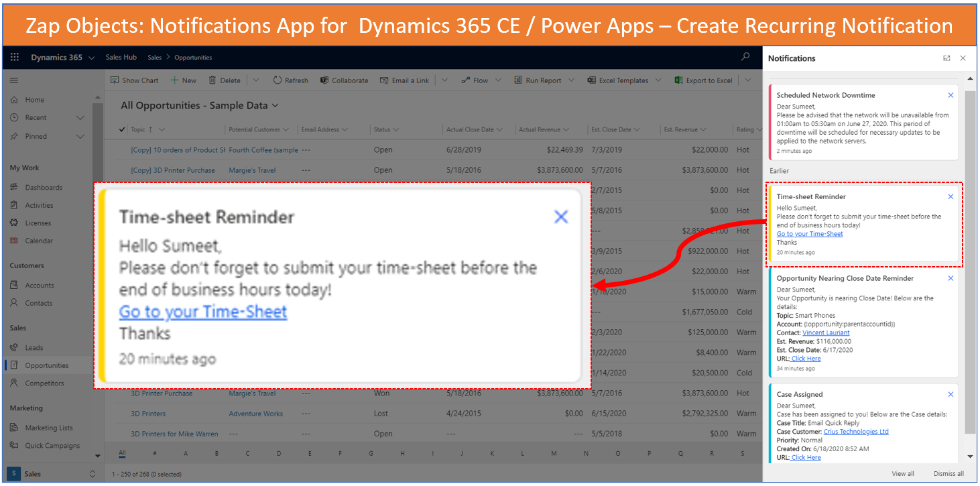
Task: Click the Delete command
Action: [x=225, y=80]
